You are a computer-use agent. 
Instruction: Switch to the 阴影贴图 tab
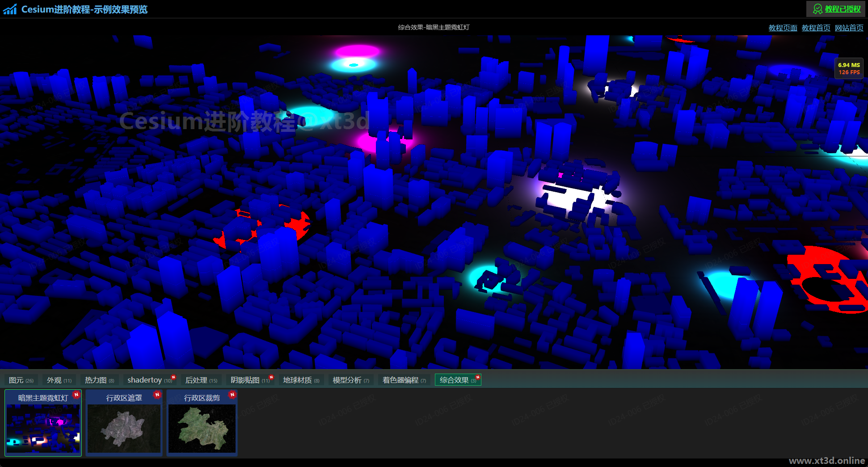point(250,380)
